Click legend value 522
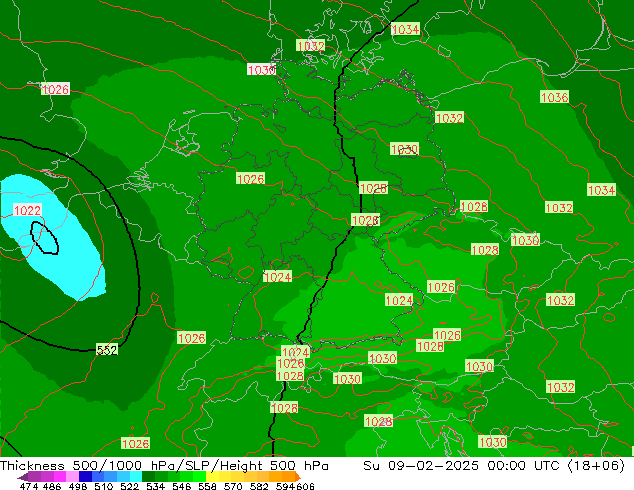This screenshot has width=634, height=490. [x=129, y=486]
